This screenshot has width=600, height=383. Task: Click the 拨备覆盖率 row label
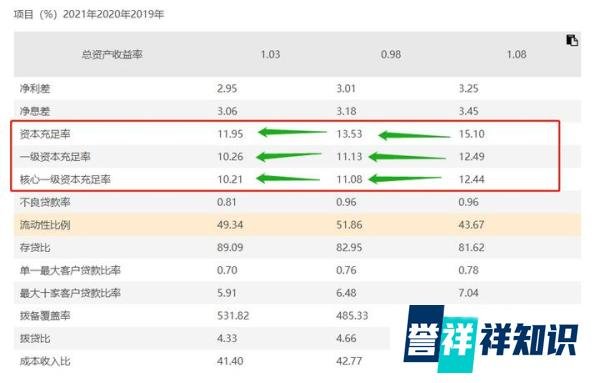click(45, 316)
